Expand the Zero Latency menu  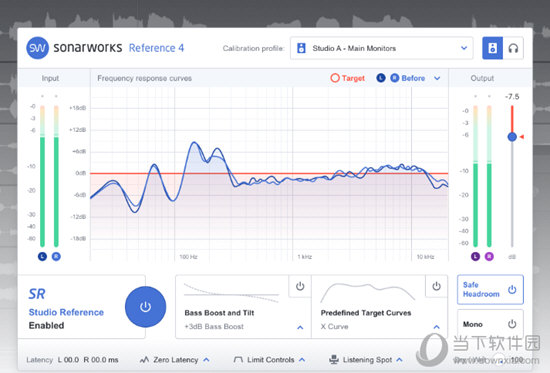pyautogui.click(x=207, y=360)
